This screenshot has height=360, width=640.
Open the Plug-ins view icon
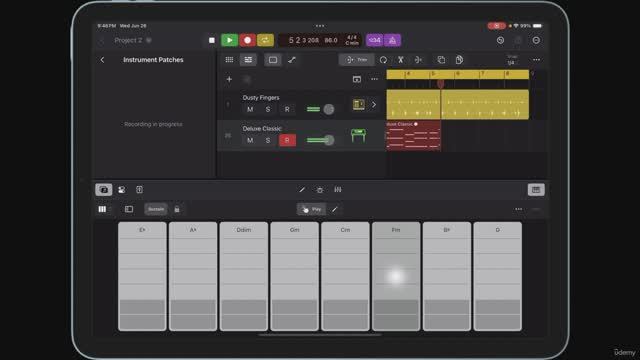[x=320, y=190]
